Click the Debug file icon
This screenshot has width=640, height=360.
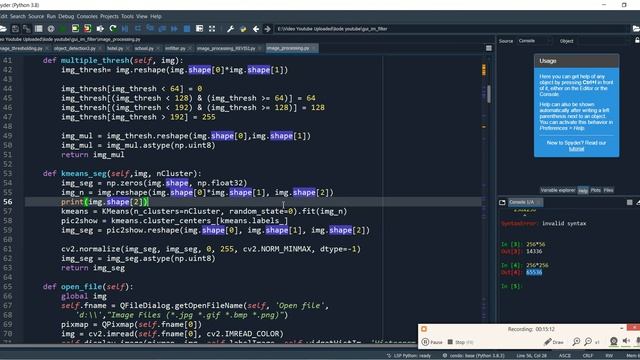point(125,29)
